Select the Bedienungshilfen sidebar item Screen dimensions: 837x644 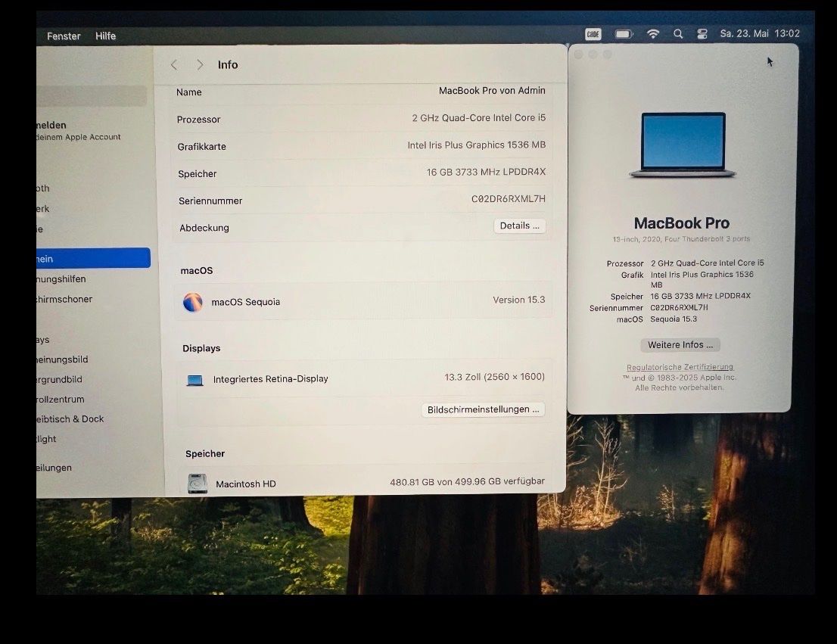coord(61,278)
